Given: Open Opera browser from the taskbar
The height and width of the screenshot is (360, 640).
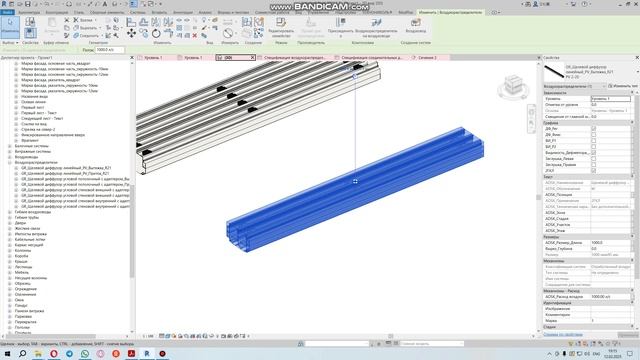Looking at the screenshot, I should [53, 353].
